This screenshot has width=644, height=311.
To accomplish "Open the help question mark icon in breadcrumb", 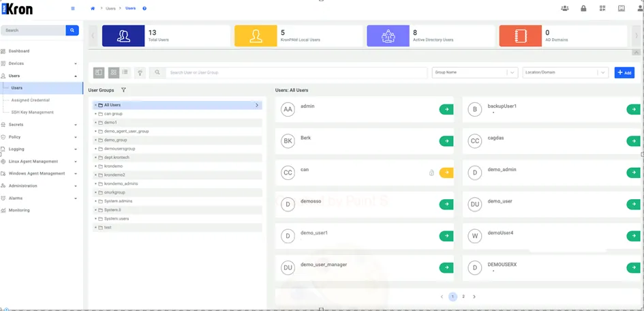I will (144, 8).
